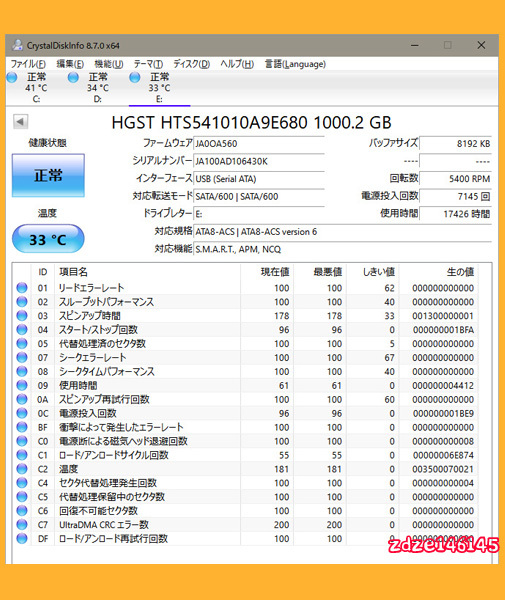Click the firmware field JA0OA560

click(259, 143)
